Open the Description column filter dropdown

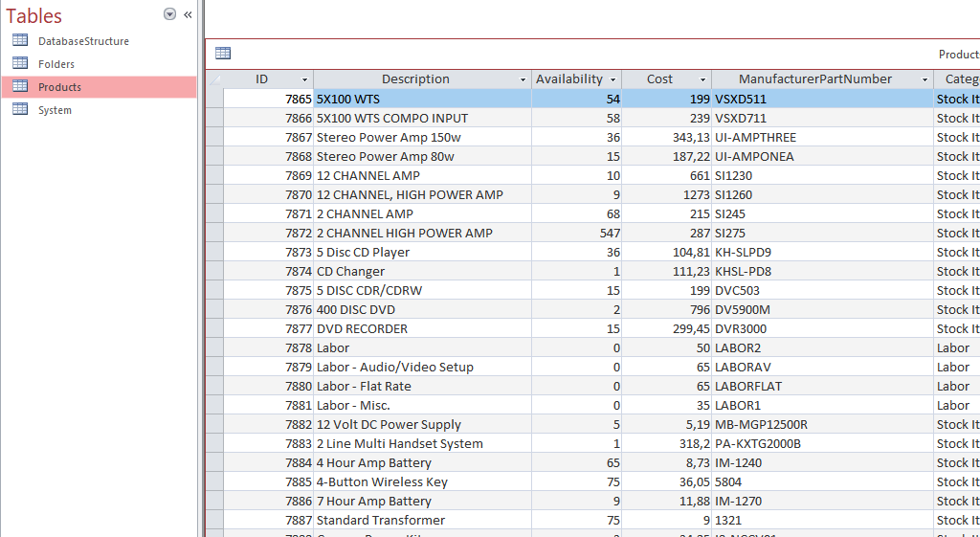pyautogui.click(x=523, y=79)
